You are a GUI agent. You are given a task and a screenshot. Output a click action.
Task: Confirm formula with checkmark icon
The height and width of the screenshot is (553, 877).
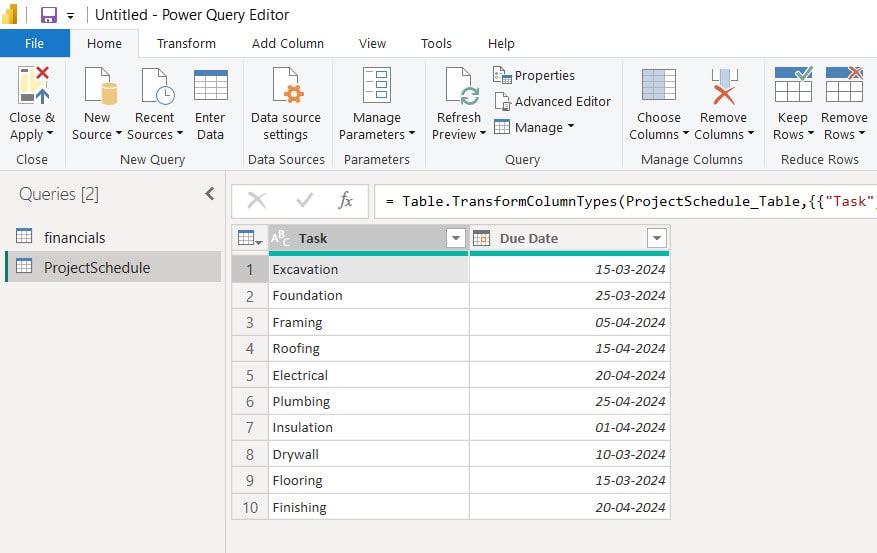click(305, 200)
